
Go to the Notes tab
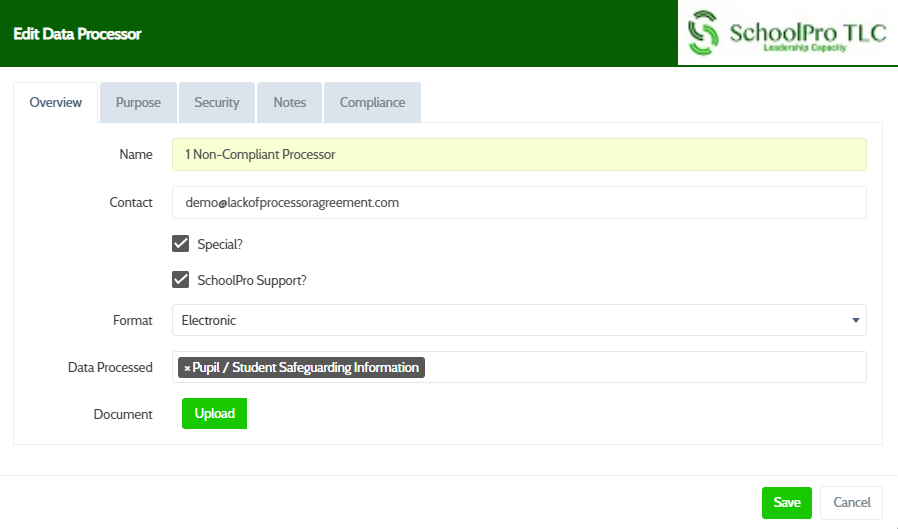point(290,102)
